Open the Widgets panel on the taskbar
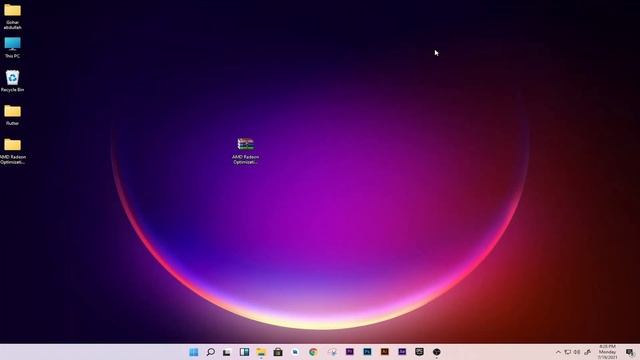 pyautogui.click(x=244, y=352)
